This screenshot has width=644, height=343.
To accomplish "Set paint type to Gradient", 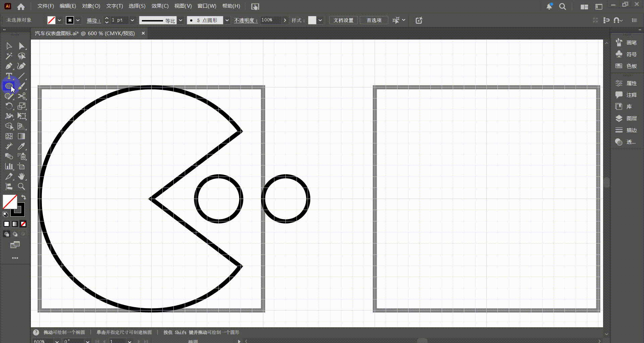I will click(x=15, y=224).
